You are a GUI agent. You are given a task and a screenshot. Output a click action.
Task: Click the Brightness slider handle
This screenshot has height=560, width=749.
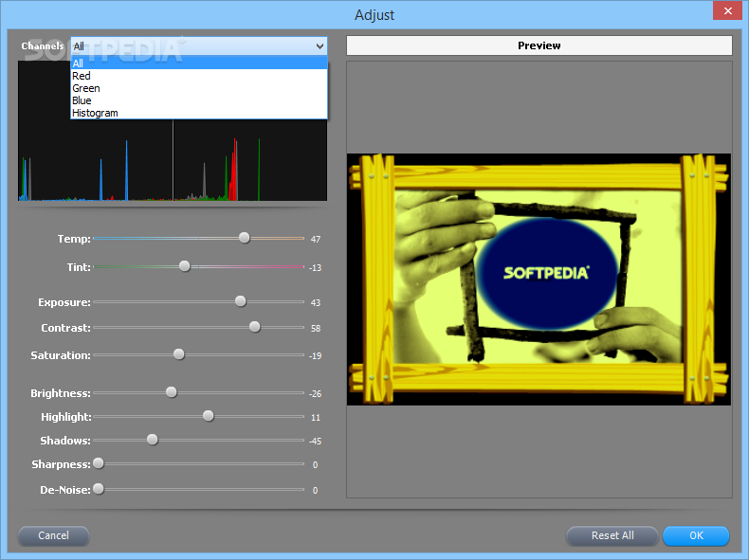tap(171, 392)
